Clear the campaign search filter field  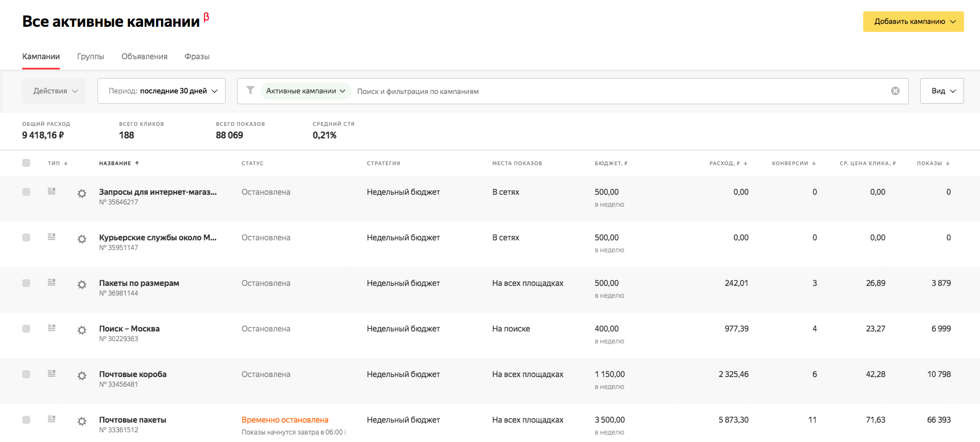coord(895,91)
